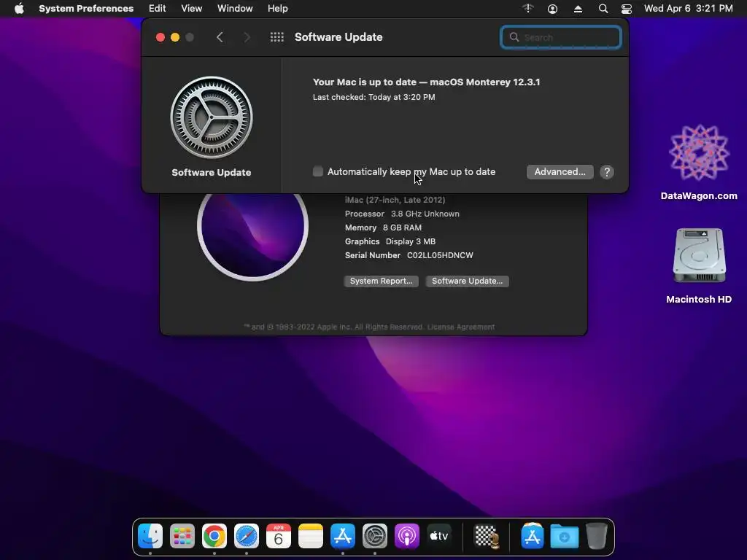This screenshot has width=747, height=560.
Task: Click the 'Last checked: Today at 3:20 PM' text
Action: (374, 97)
